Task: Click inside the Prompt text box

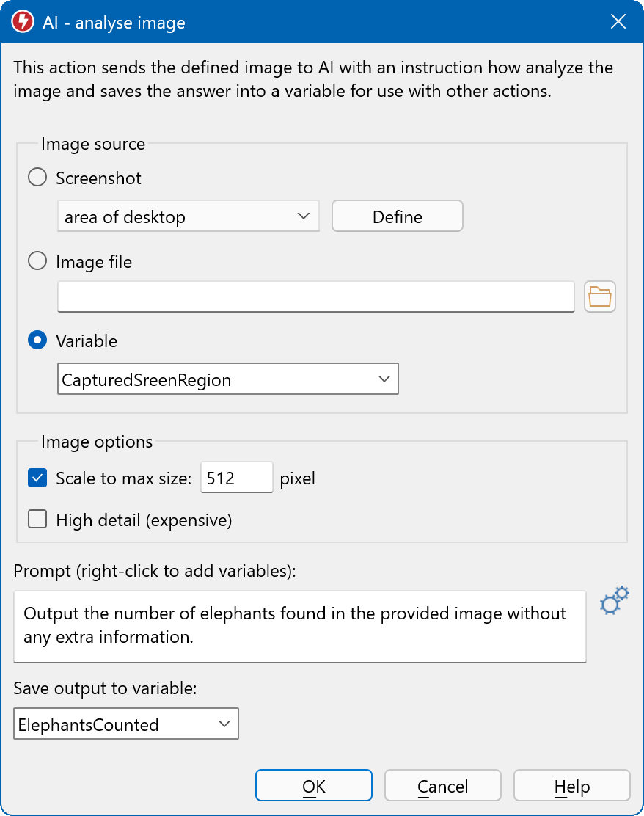Action: pyautogui.click(x=299, y=625)
